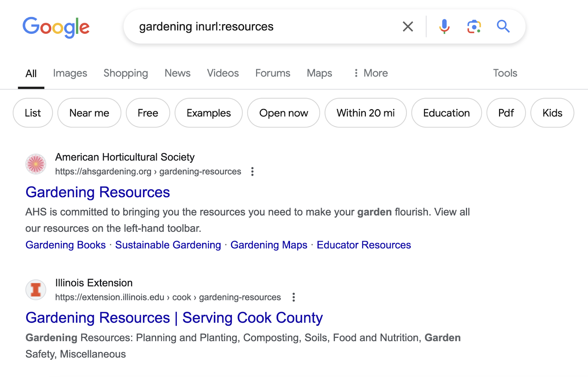The image size is (588, 377).
Task: Open the three-dot menu on the AHS result
Action: click(252, 171)
